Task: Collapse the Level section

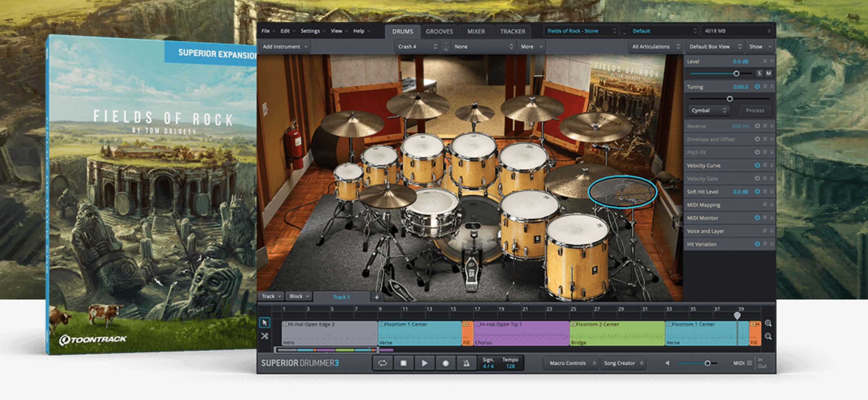Action: (772, 61)
